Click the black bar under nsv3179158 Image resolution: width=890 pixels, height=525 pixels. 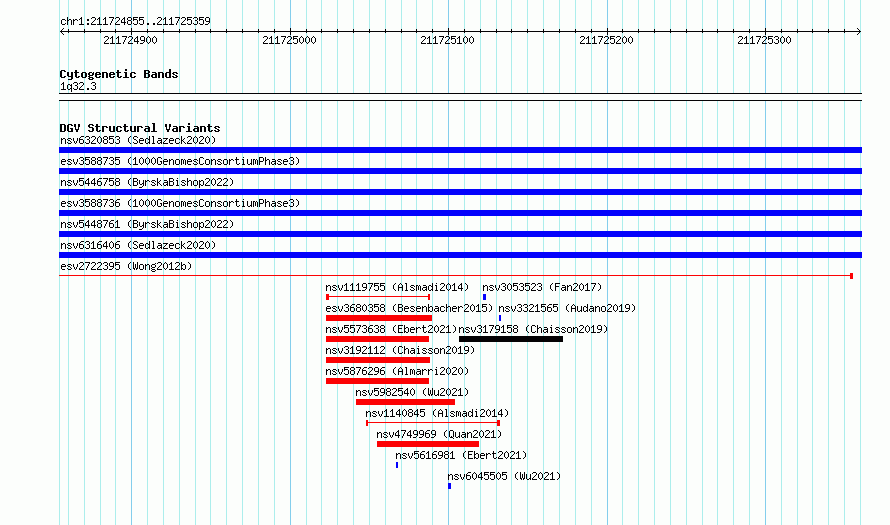[x=511, y=339]
